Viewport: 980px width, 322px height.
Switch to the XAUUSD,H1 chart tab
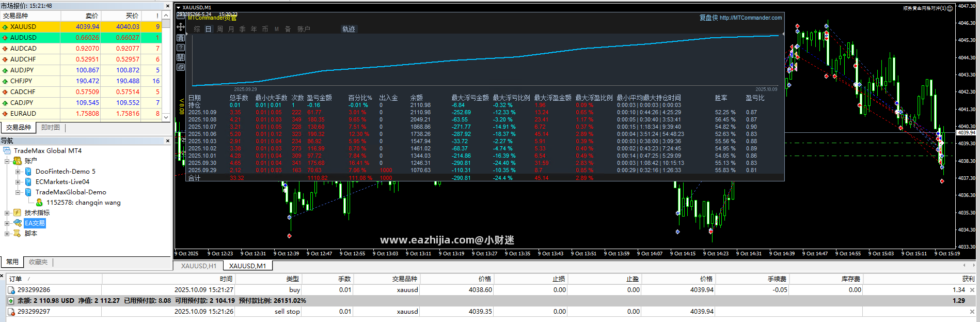[x=199, y=266]
